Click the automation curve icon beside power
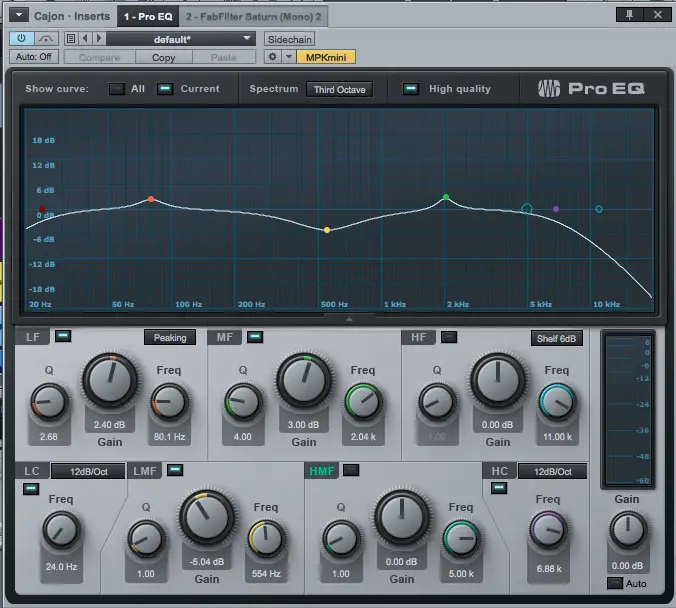This screenshot has width=676, height=608. [46, 38]
